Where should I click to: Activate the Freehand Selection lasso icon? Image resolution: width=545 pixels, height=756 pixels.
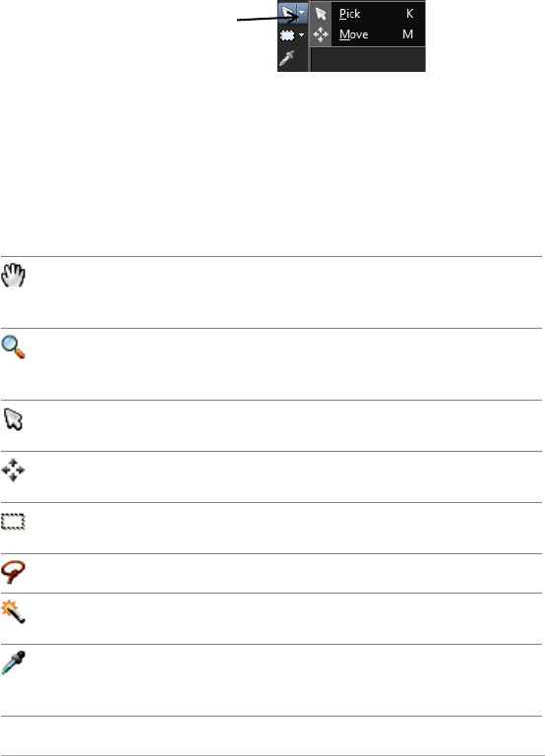[x=13, y=572]
